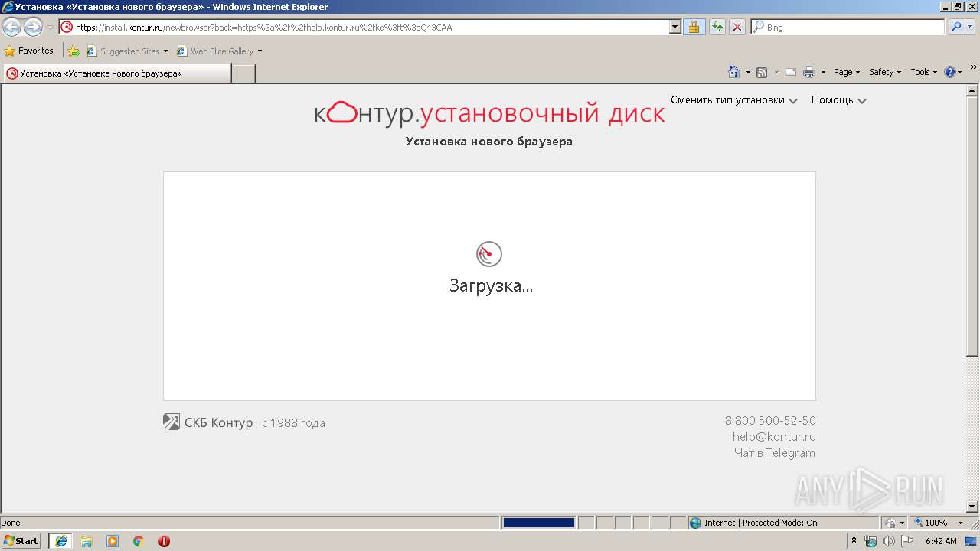The image size is (980, 551).
Task: Open the Opera browser taskbar icon
Action: [164, 541]
